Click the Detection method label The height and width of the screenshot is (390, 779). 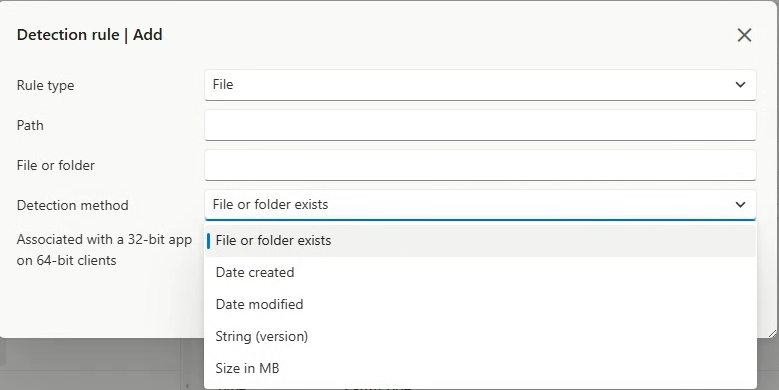[x=73, y=205]
